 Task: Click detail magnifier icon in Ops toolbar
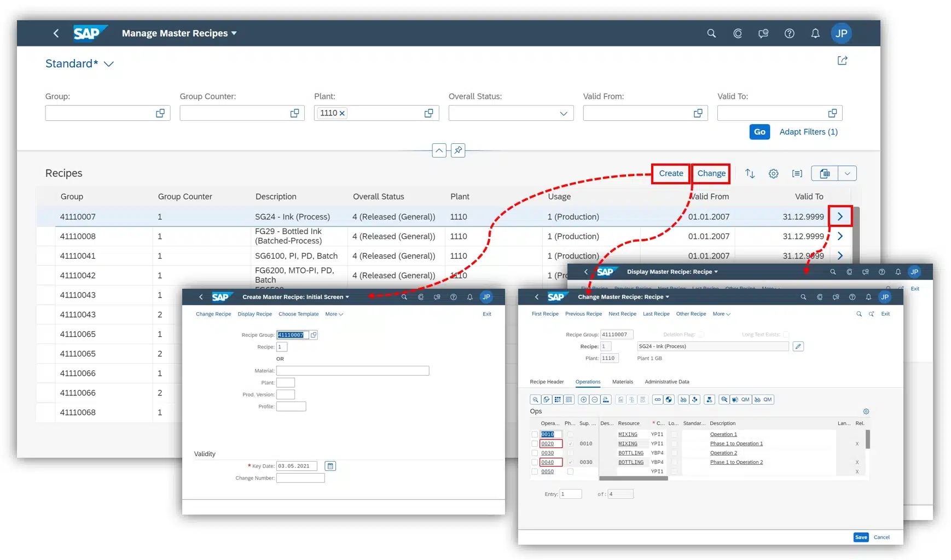pos(536,399)
